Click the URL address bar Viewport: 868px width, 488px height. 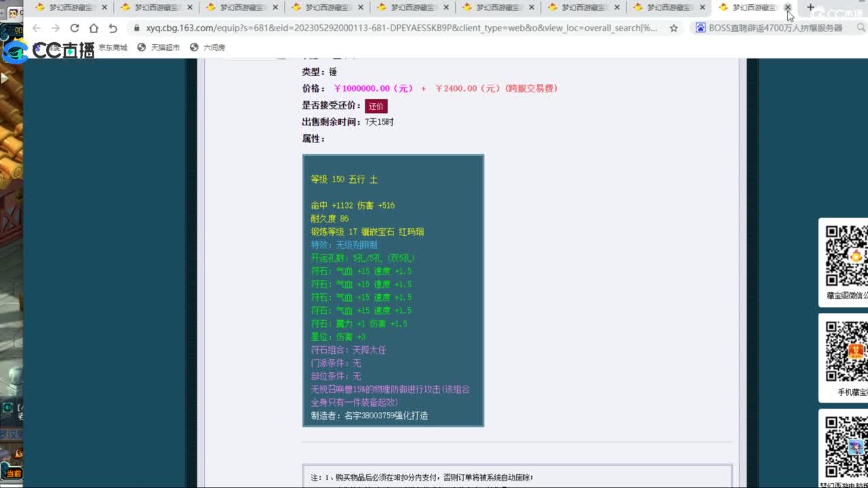point(400,28)
